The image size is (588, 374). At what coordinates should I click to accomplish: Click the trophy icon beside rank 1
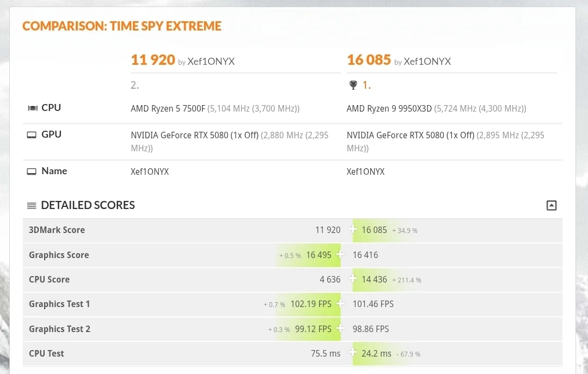[353, 85]
